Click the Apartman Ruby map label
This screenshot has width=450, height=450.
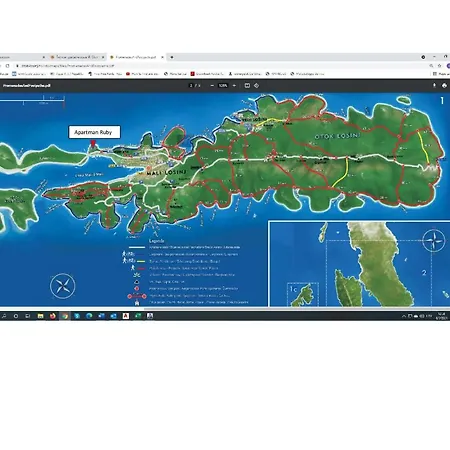click(x=94, y=132)
